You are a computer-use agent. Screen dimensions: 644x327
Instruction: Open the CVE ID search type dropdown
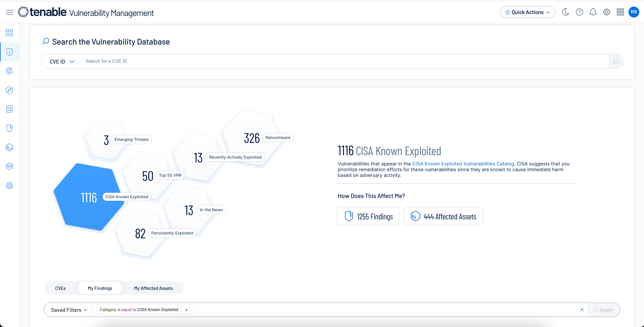[62, 62]
